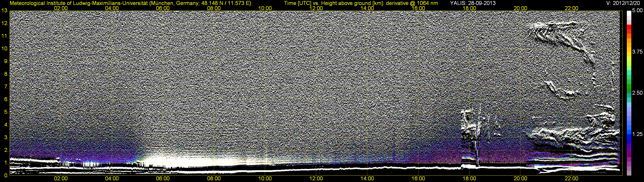Click the 3.75 colorbar value
This screenshot has width=644, height=182.
point(637,52)
